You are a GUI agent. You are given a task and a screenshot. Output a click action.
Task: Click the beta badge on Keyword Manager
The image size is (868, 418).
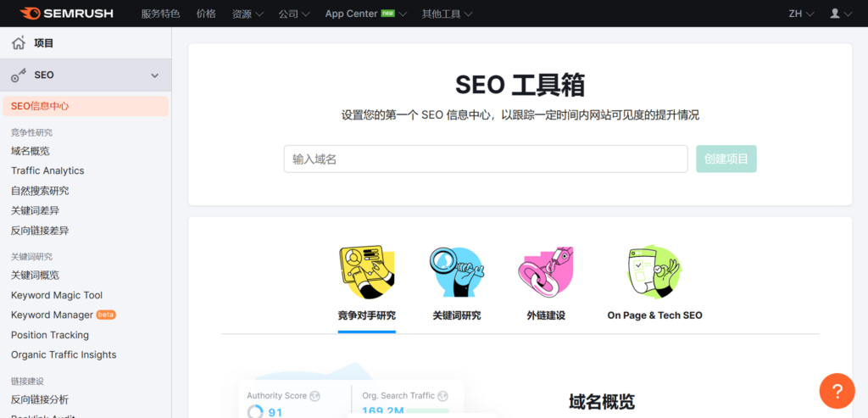[106, 315]
